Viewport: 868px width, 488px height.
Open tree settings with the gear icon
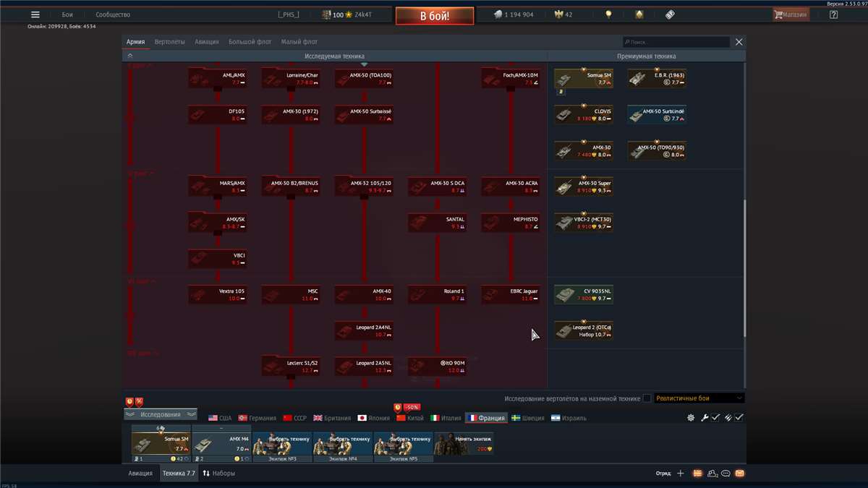691,417
